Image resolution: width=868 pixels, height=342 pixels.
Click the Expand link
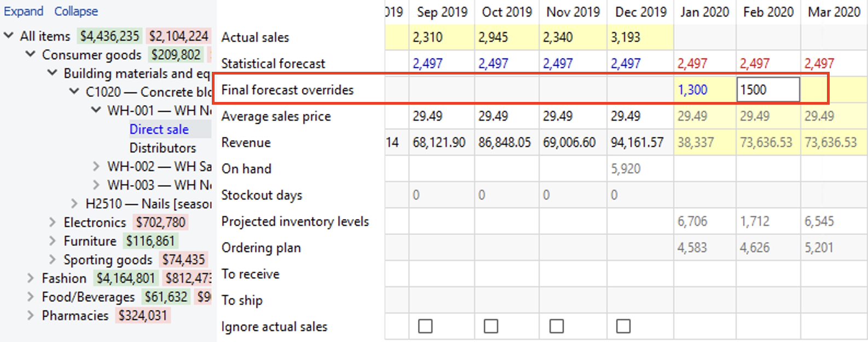24,11
